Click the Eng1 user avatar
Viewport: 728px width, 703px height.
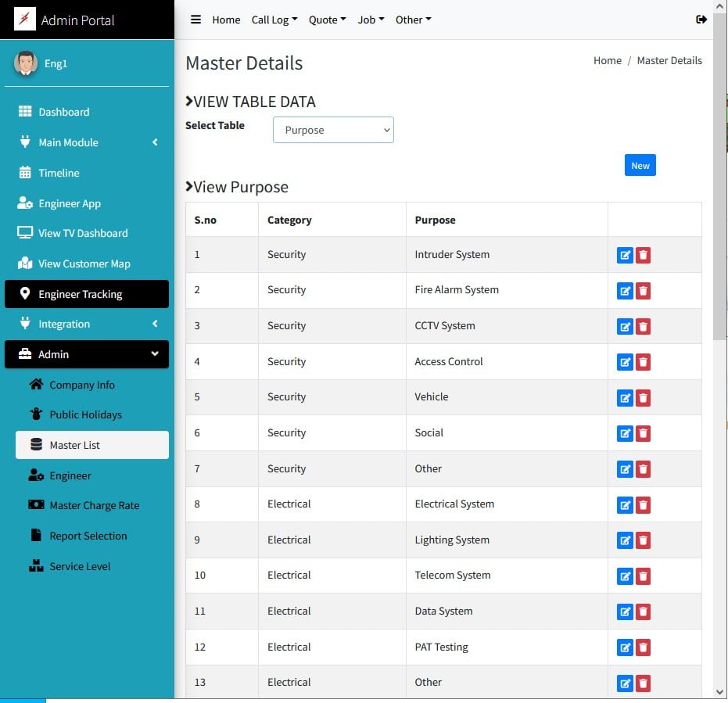(x=26, y=63)
